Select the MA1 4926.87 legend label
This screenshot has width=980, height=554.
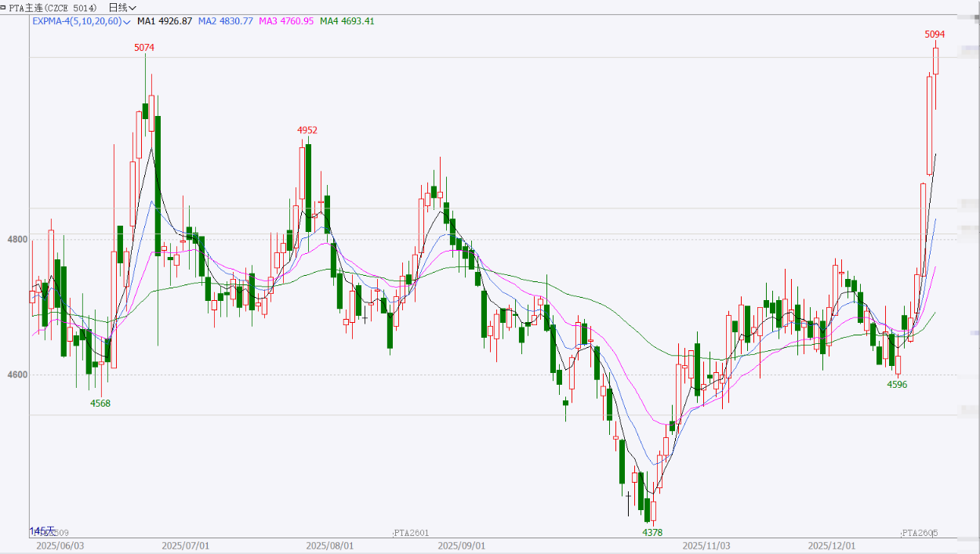click(x=165, y=21)
